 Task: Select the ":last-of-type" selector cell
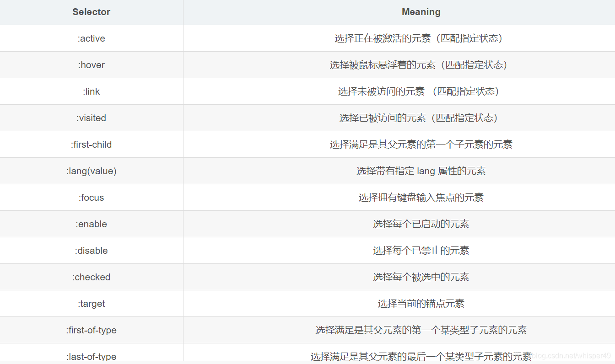[x=92, y=353]
